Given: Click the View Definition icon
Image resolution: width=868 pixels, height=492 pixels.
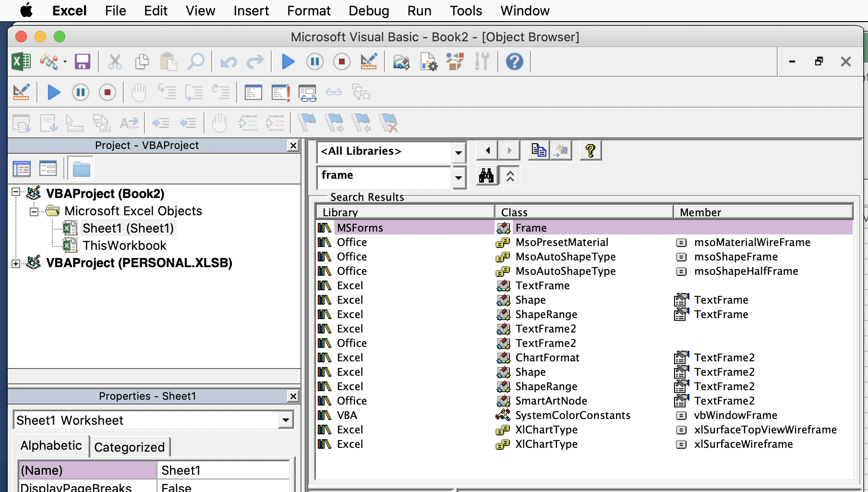Looking at the screenshot, I should click(x=561, y=151).
